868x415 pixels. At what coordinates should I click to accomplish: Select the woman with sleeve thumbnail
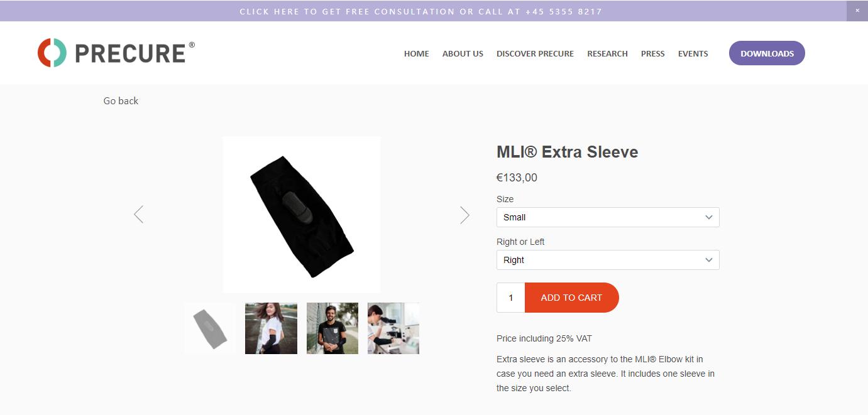click(271, 328)
